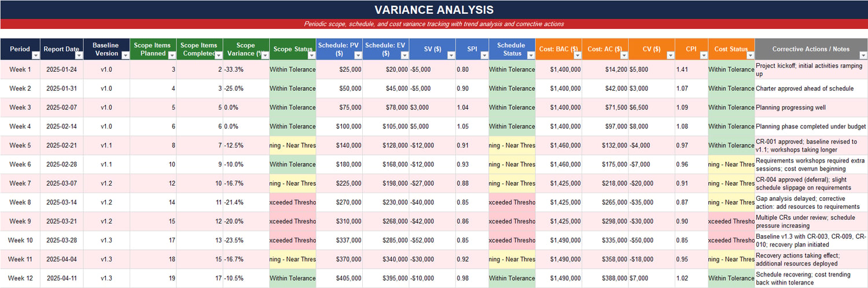Image resolution: width=868 pixels, height=288 pixels.
Task: Select the CPI value 1.41 cell
Action: click(x=692, y=69)
